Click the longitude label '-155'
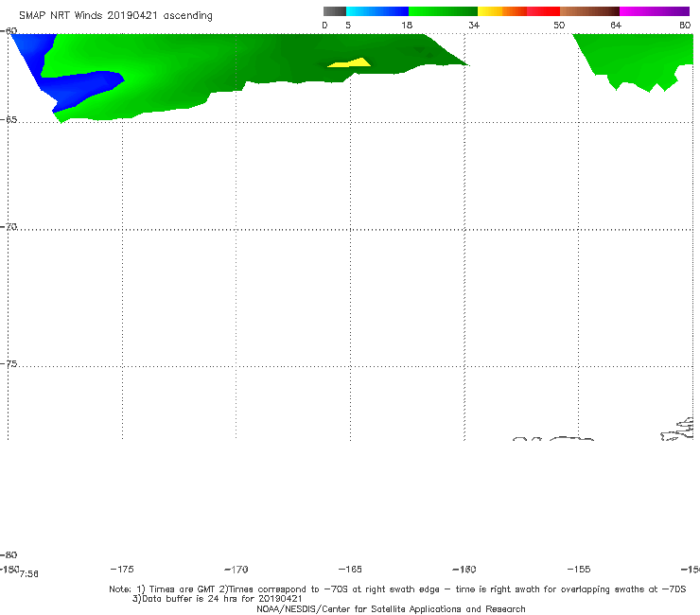The image size is (700, 615). [579, 569]
